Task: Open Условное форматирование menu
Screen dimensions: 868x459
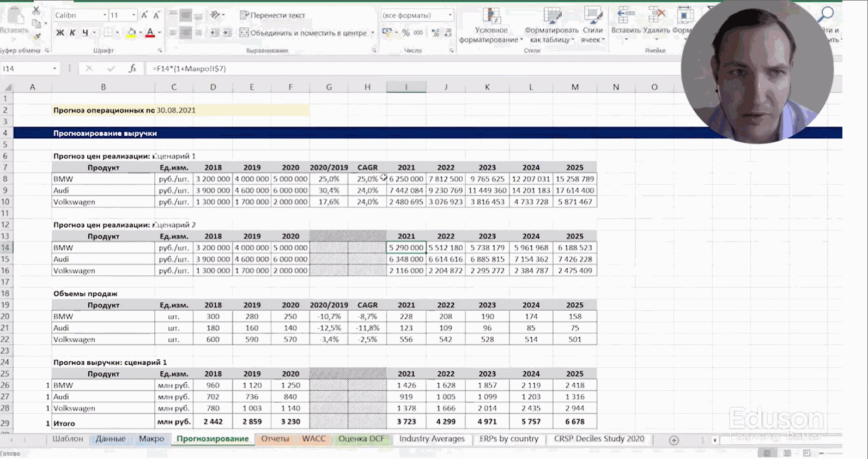Action: coord(491,25)
